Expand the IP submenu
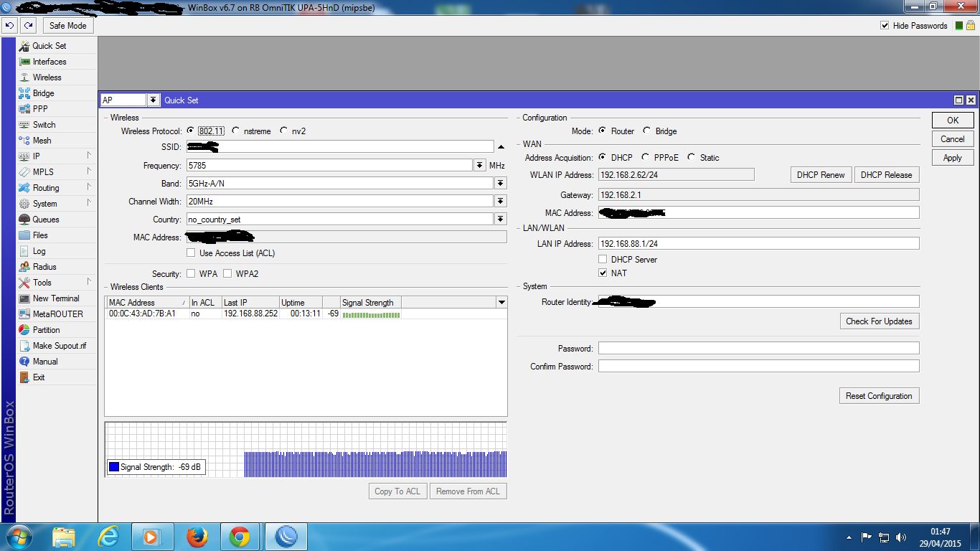This screenshot has width=980, height=551. click(x=90, y=156)
